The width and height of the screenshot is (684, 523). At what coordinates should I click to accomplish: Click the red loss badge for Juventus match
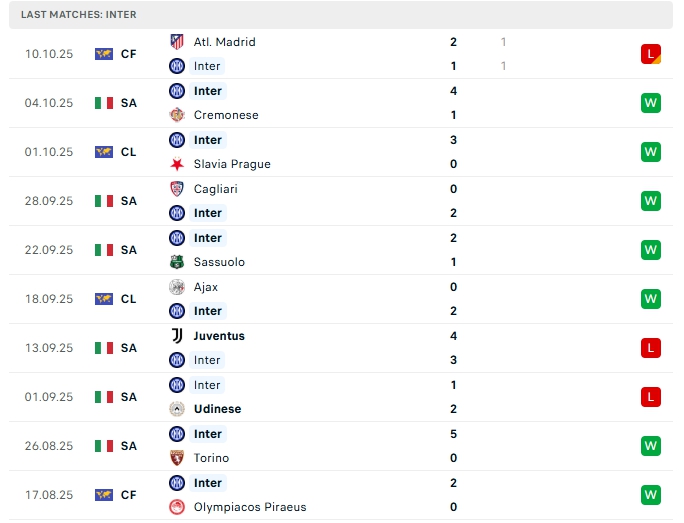pos(651,348)
